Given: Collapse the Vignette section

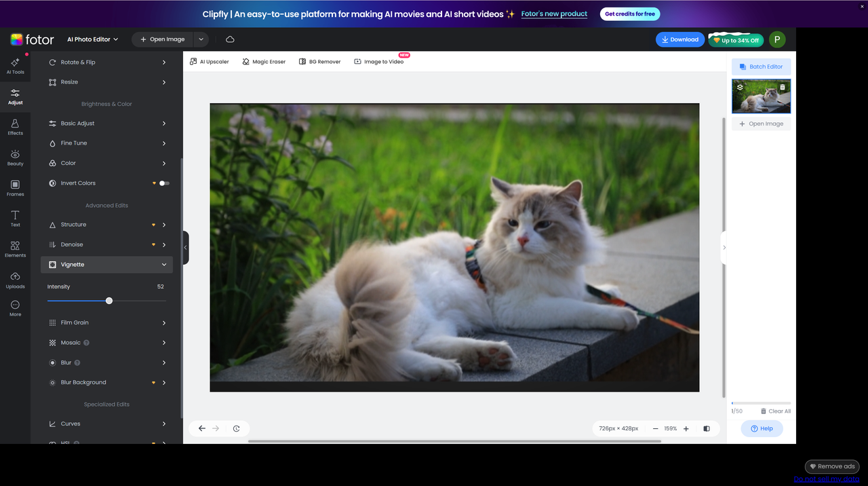Looking at the screenshot, I should tap(106, 265).
